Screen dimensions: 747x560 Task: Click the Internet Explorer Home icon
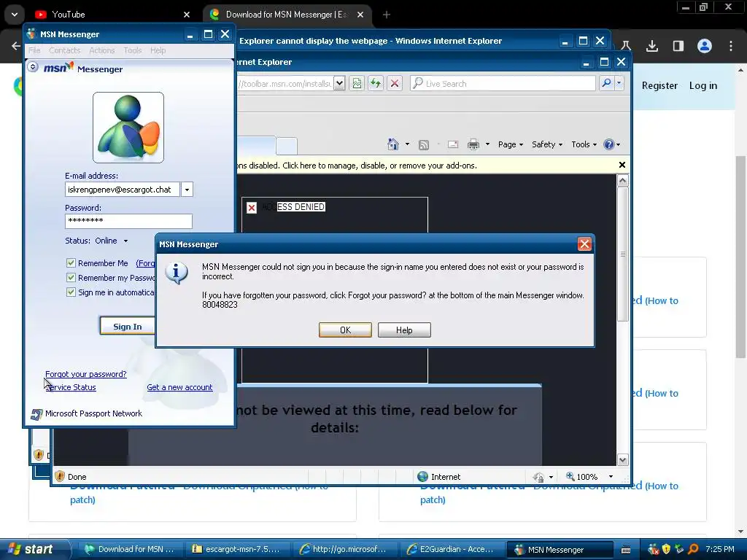(393, 144)
